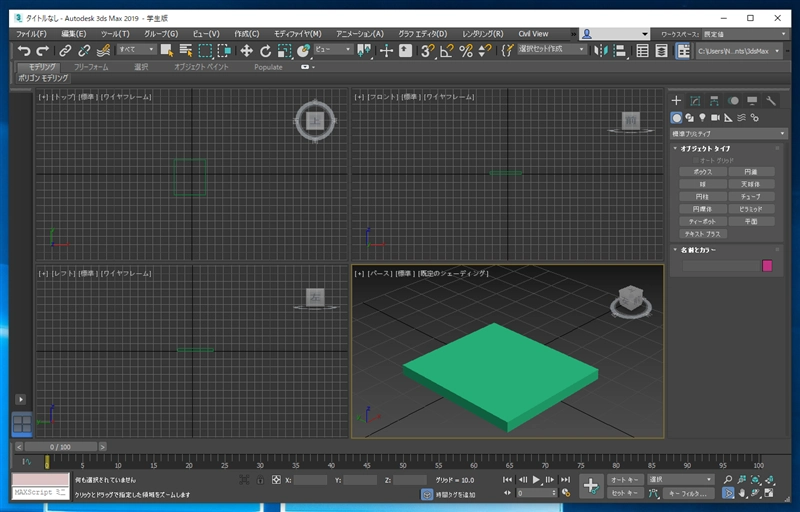Screen dimensions: 800x512
Task: Toggle Percent Snap
Action: click(466, 50)
